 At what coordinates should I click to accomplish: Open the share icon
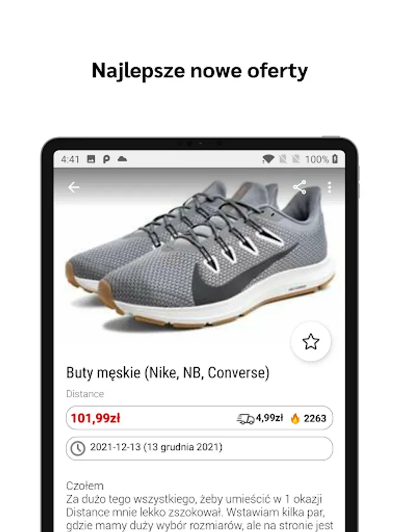pyautogui.click(x=300, y=187)
